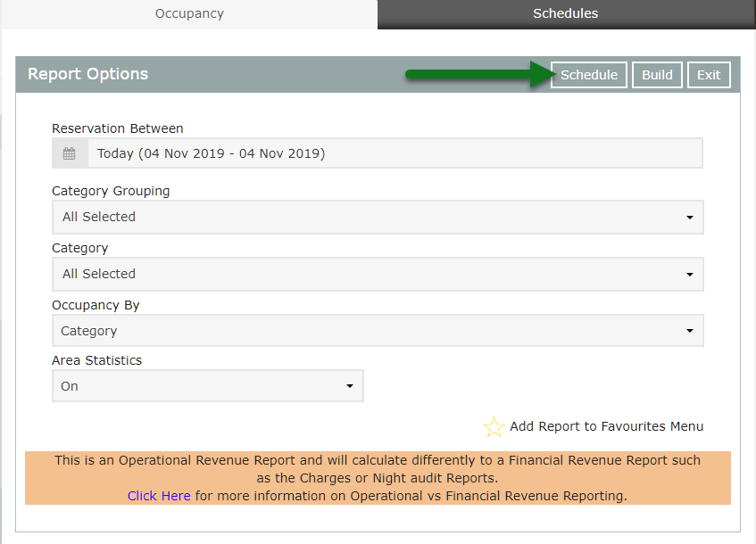
Task: Click the Category Grouping label
Action: pyautogui.click(x=111, y=191)
